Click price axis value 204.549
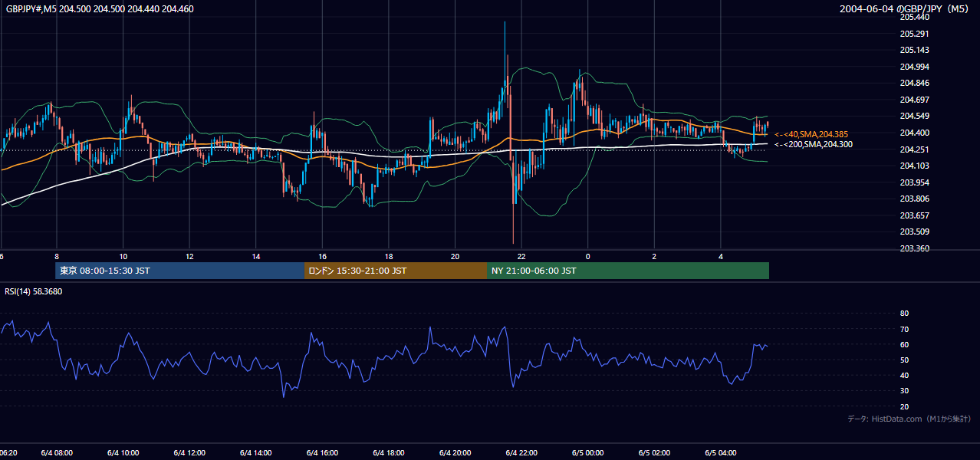 915,116
